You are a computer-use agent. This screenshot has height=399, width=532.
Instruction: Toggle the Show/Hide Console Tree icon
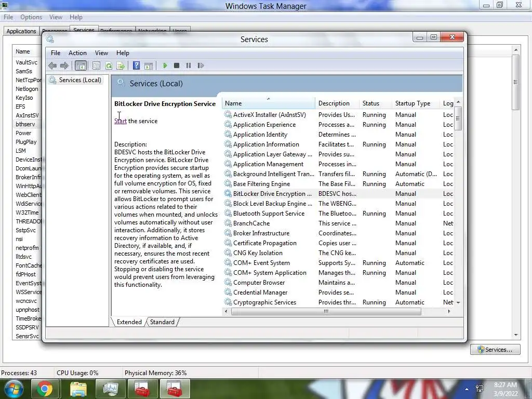pyautogui.click(x=81, y=66)
